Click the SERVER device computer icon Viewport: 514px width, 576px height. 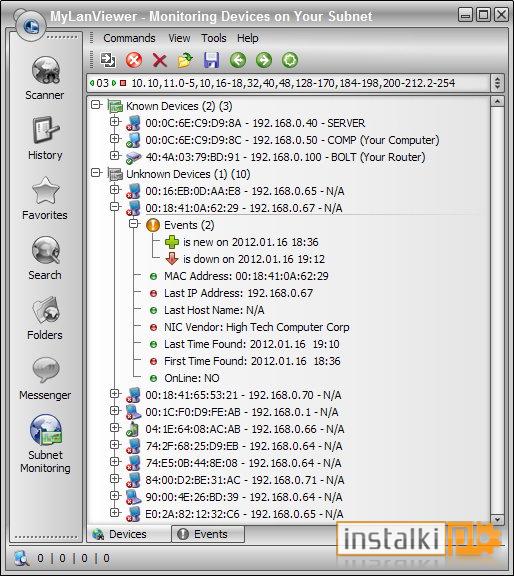pyautogui.click(x=133, y=123)
